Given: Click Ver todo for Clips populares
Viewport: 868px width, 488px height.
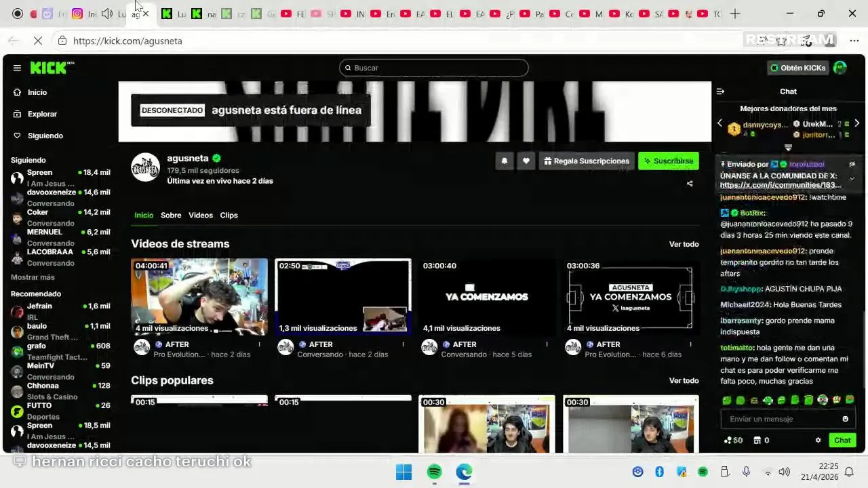Looking at the screenshot, I should click(x=684, y=380).
